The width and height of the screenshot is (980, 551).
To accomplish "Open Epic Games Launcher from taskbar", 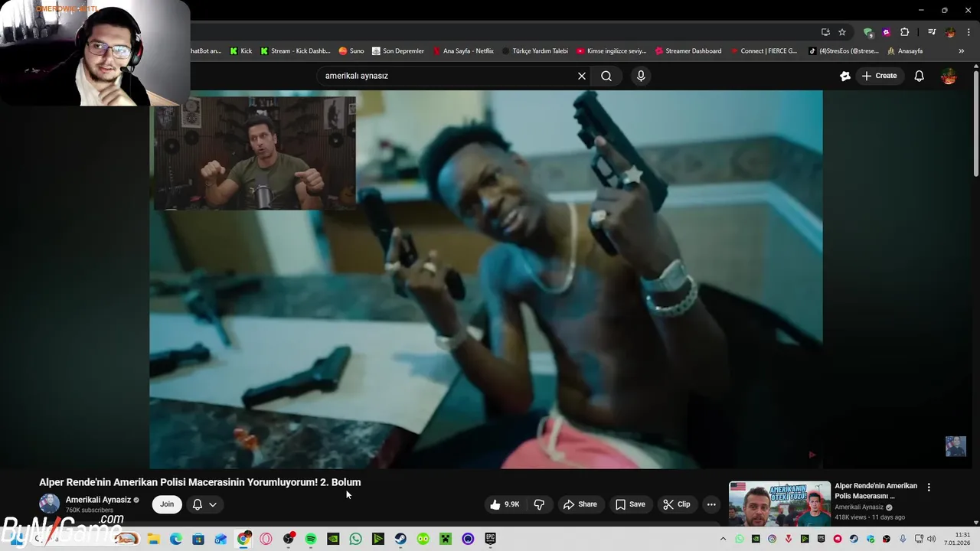I will (x=491, y=539).
